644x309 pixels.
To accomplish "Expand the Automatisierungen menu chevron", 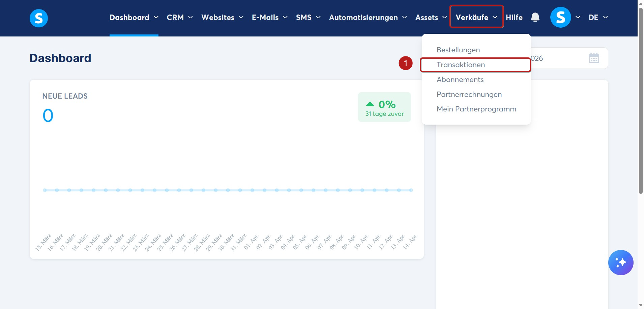I will (405, 17).
